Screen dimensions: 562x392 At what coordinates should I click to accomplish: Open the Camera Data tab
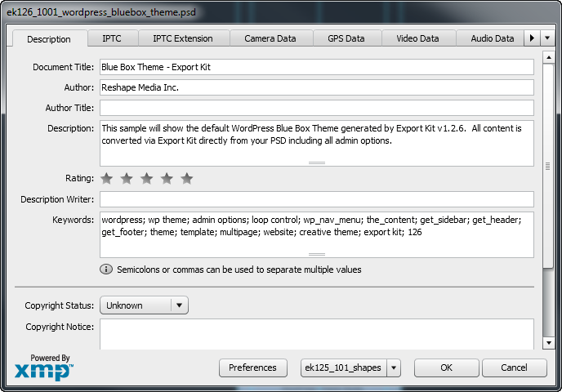click(270, 38)
